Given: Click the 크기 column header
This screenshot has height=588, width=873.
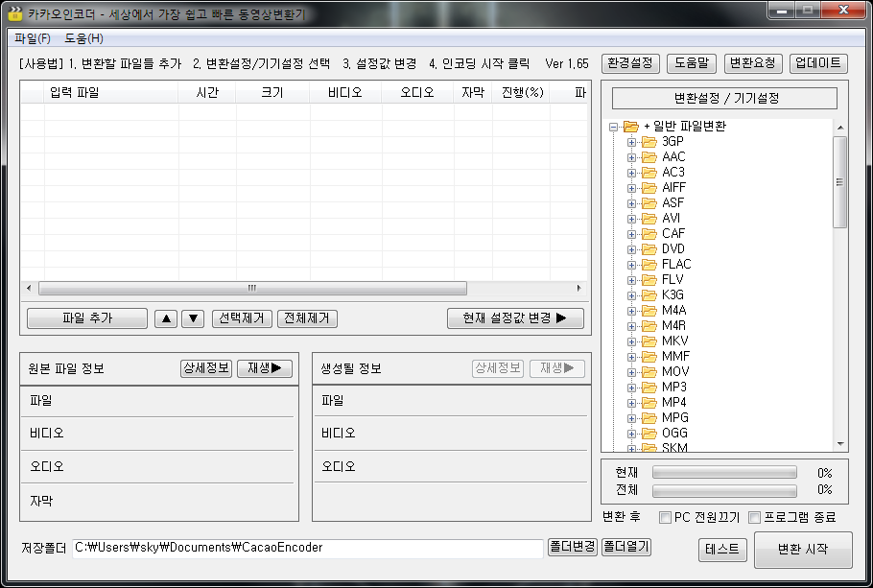Looking at the screenshot, I should pos(272,92).
